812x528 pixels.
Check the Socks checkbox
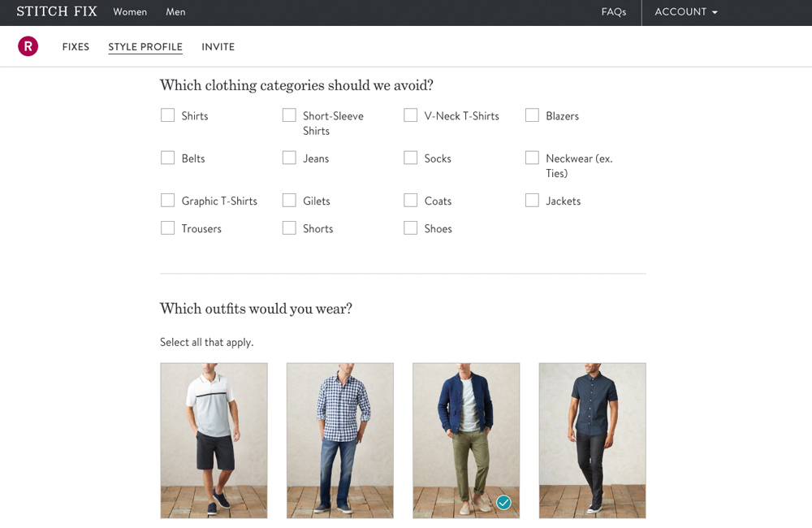(x=411, y=158)
